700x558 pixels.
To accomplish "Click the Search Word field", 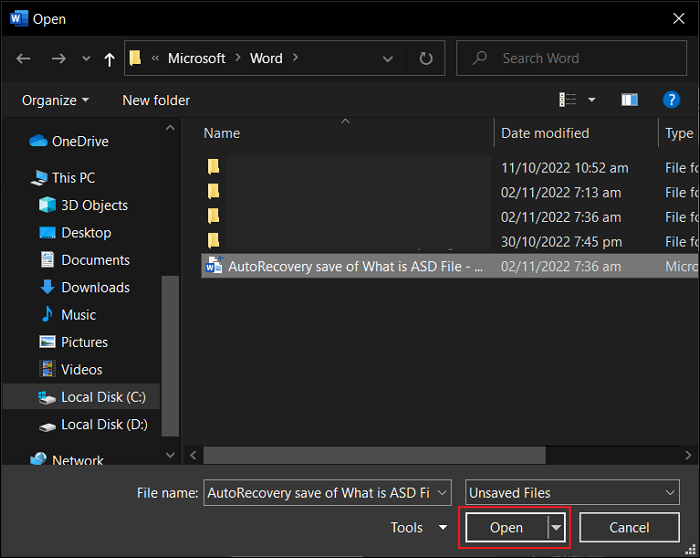I will [571, 58].
